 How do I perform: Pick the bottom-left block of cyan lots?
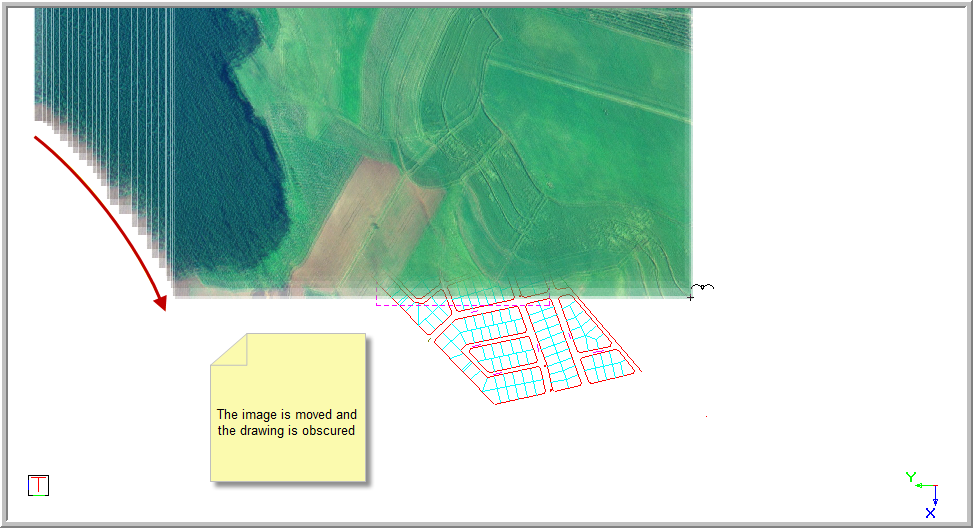click(513, 381)
